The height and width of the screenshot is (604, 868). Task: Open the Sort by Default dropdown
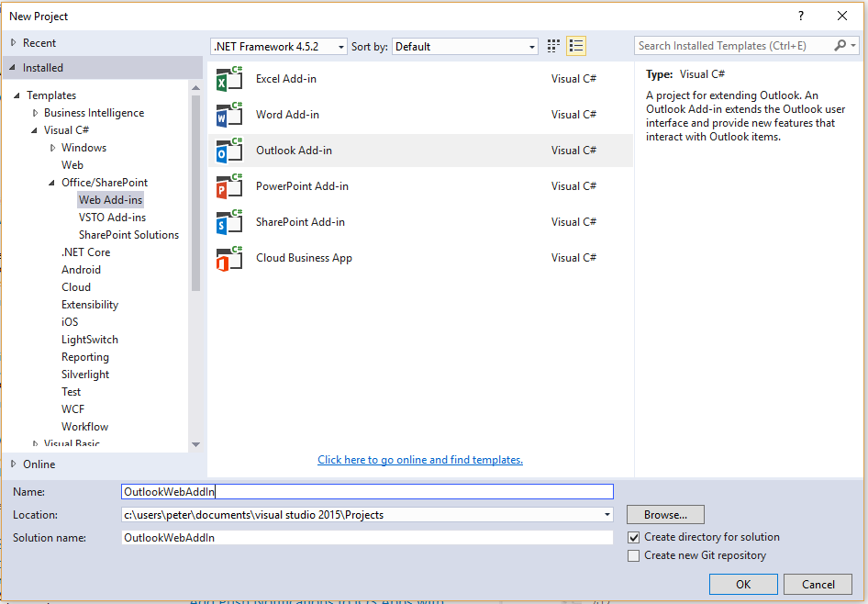coord(465,47)
